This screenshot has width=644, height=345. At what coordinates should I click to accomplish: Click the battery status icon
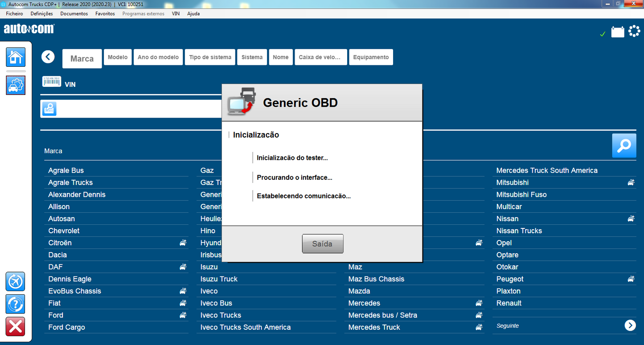coord(618,32)
